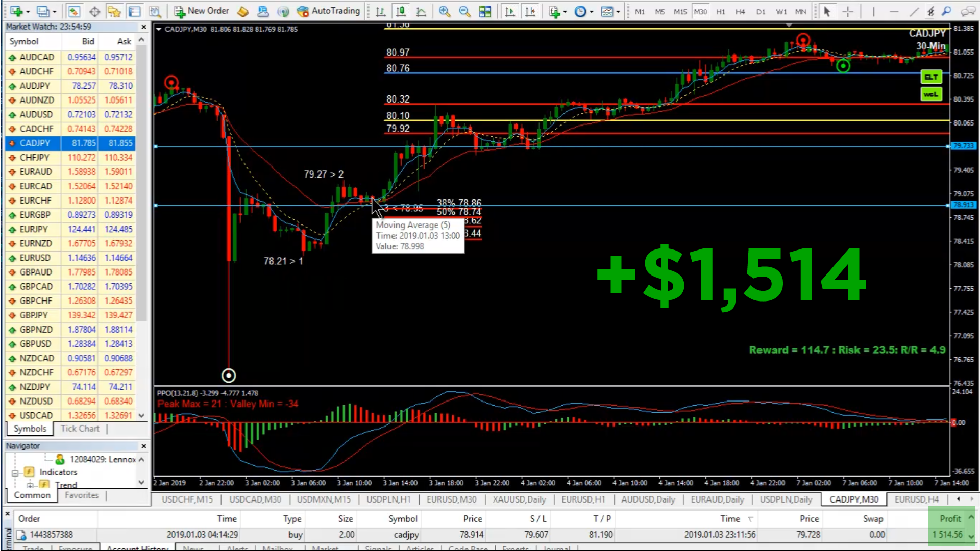
Task: Click the green weL button on chart
Action: [x=931, y=94]
